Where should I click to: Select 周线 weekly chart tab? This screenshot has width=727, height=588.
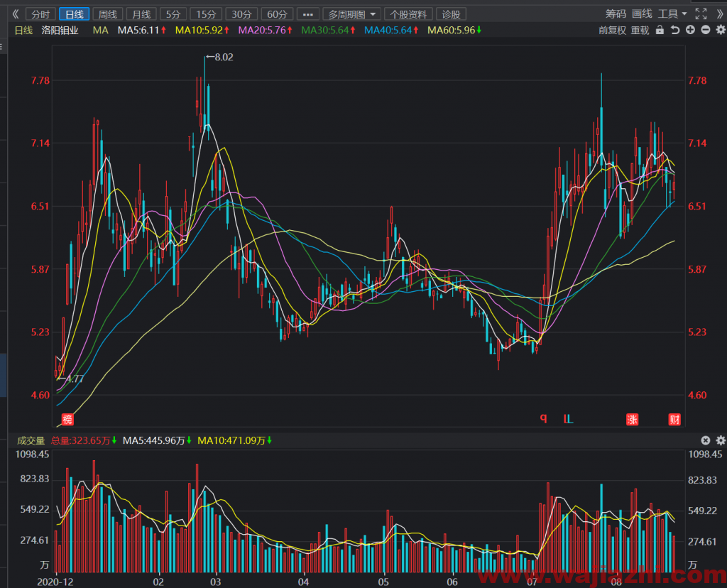coord(108,14)
